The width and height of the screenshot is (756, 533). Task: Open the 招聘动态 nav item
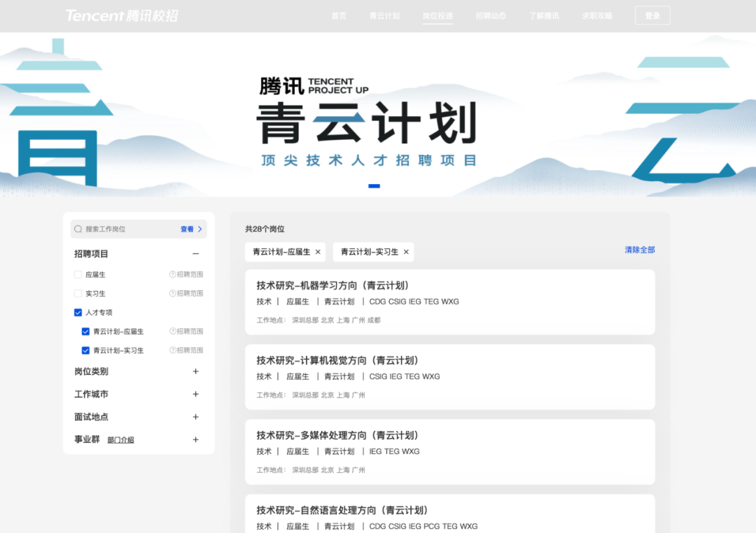point(491,16)
